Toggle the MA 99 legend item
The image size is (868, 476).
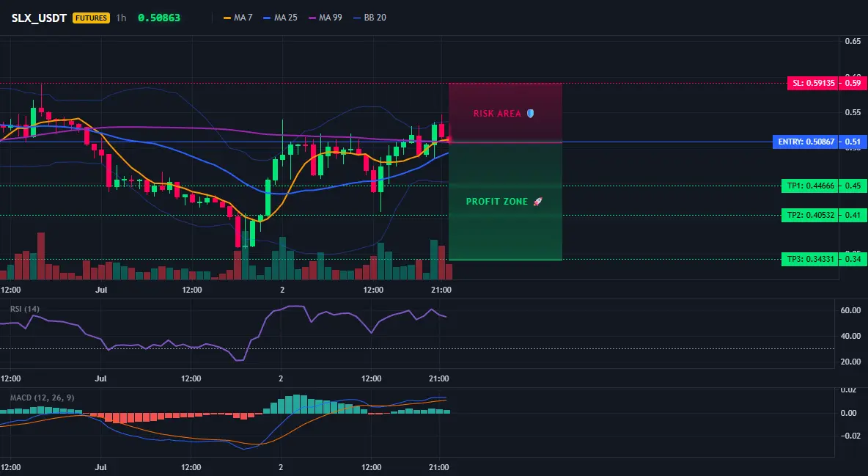point(325,18)
